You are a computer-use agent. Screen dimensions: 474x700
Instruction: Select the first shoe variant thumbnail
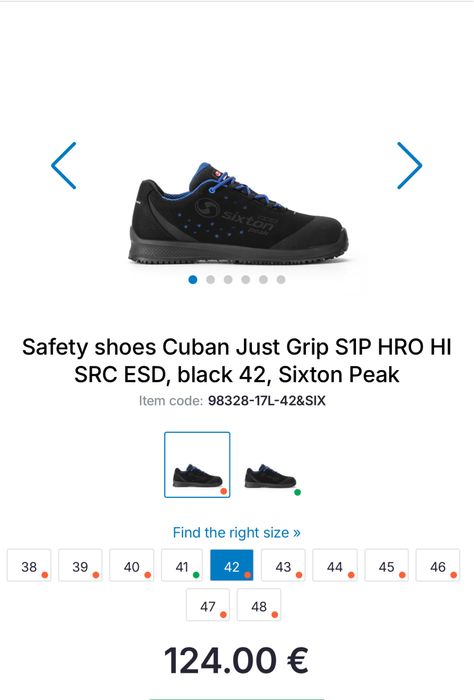tap(197, 465)
